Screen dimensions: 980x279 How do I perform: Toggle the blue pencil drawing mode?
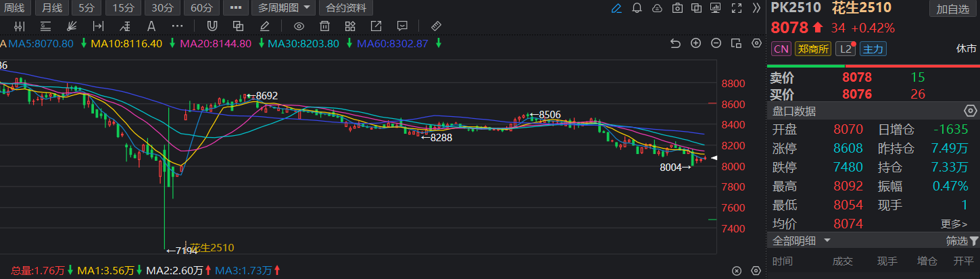[x=616, y=8]
